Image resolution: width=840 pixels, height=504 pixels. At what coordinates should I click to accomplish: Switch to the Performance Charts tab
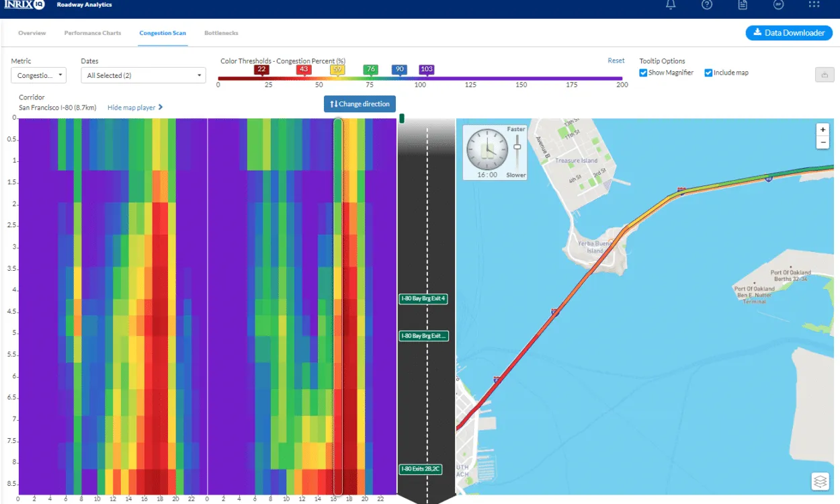92,33
